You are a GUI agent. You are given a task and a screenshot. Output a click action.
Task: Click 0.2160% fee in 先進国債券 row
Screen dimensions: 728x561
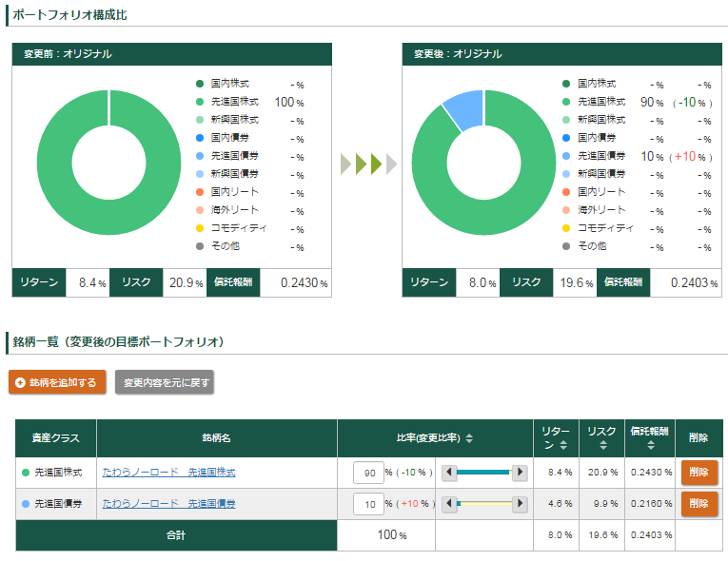coord(651,503)
